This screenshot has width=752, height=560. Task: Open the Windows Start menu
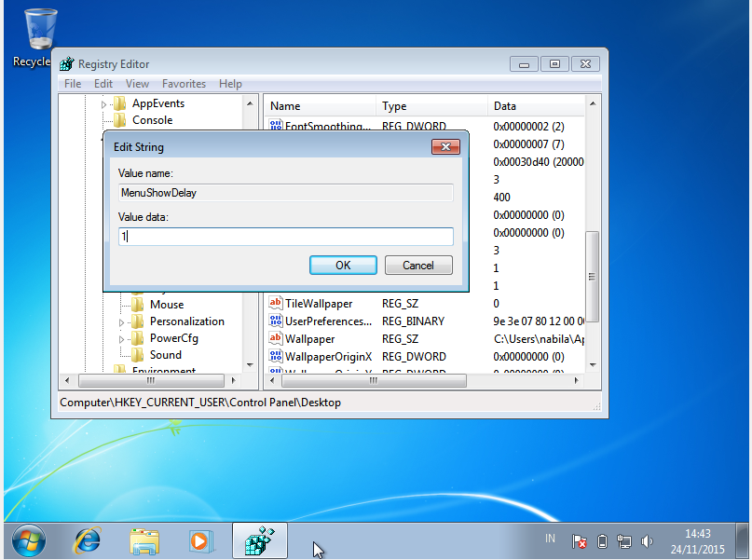[x=29, y=540]
